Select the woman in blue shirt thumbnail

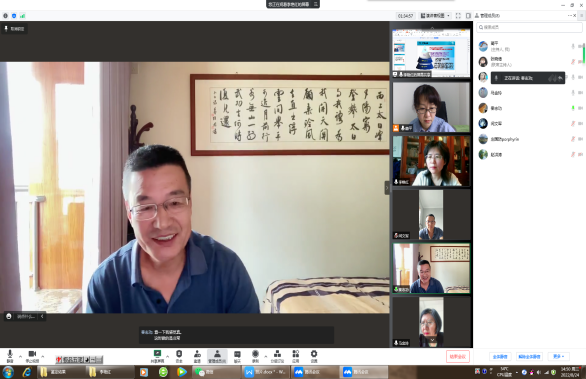coord(431,107)
